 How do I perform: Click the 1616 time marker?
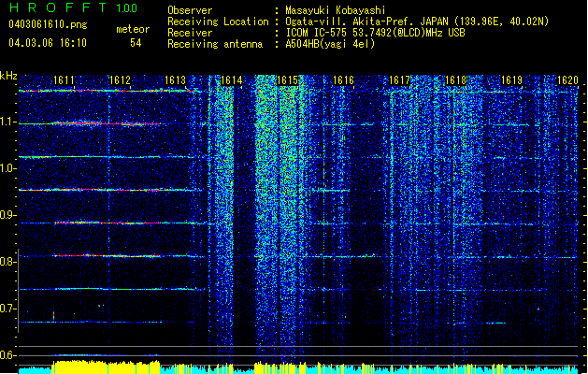(343, 80)
